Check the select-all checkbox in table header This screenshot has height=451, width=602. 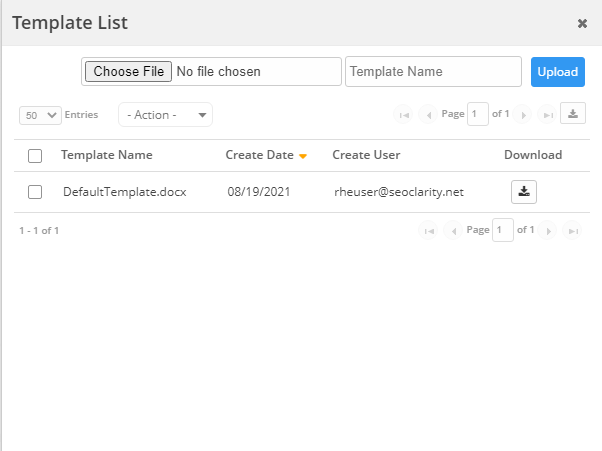coord(35,156)
